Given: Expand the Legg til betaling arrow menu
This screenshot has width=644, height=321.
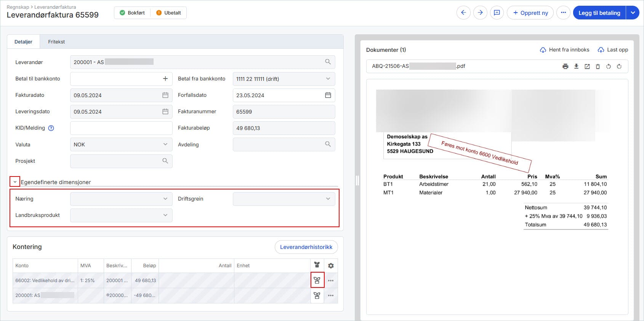Looking at the screenshot, I should tap(633, 13).
